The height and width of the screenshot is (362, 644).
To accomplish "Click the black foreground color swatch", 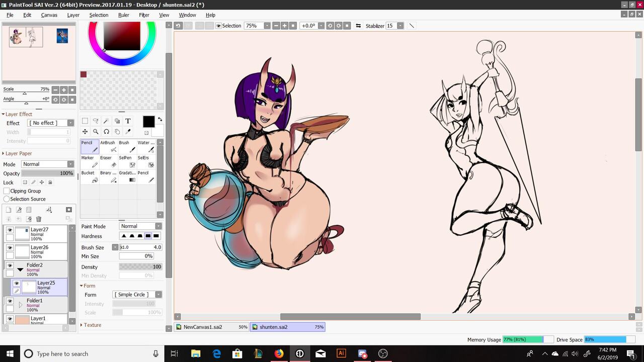I will click(x=148, y=121).
